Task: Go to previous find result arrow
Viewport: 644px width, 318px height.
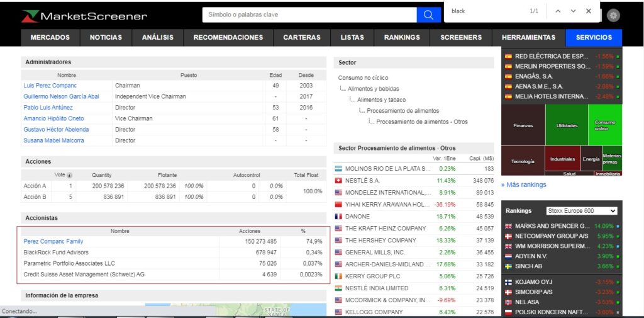Action: pyautogui.click(x=557, y=11)
